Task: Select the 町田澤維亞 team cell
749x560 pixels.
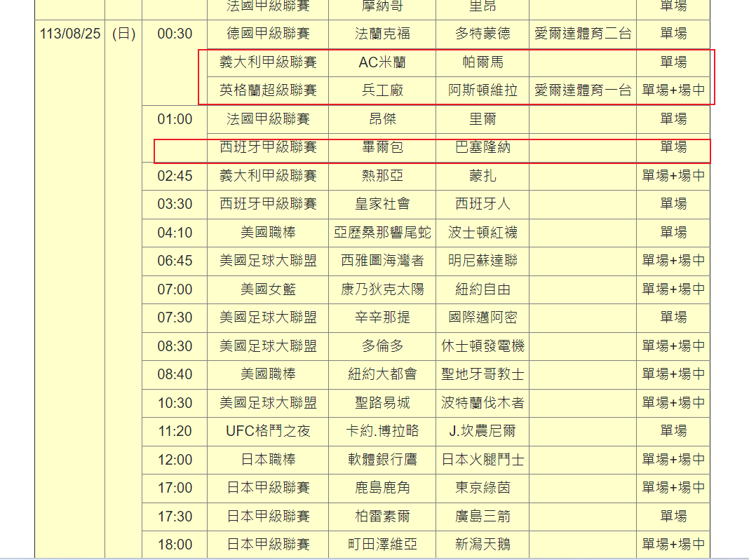Action: (x=382, y=545)
